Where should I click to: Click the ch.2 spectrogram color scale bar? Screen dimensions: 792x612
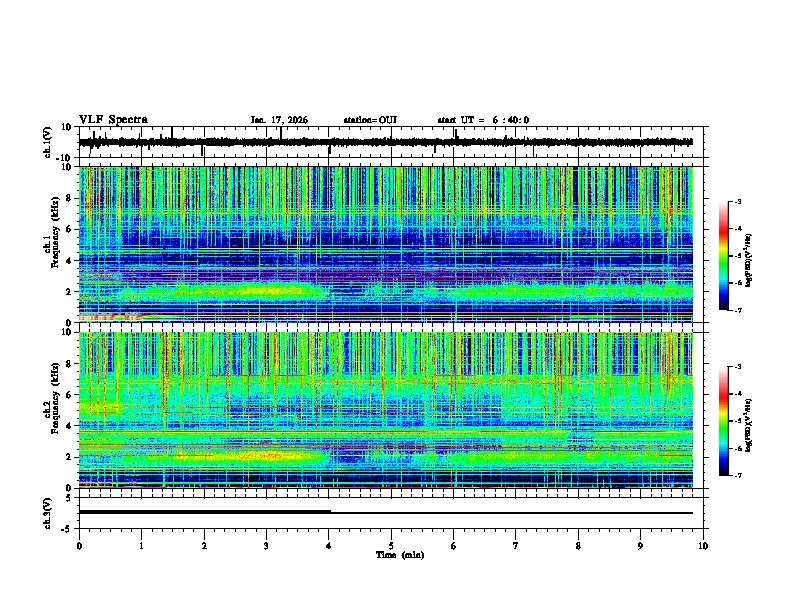(723, 421)
